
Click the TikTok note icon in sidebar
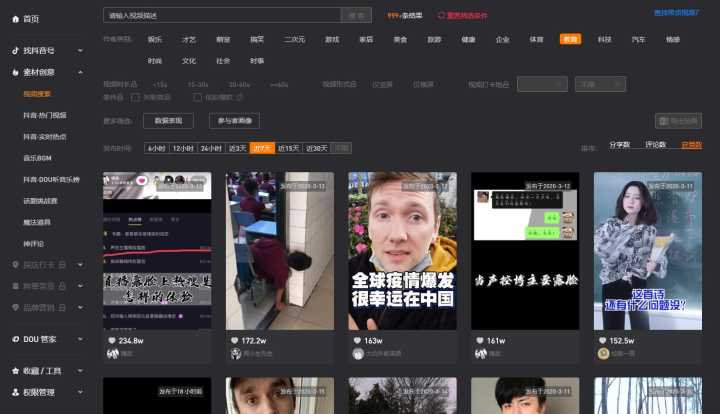(x=15, y=50)
